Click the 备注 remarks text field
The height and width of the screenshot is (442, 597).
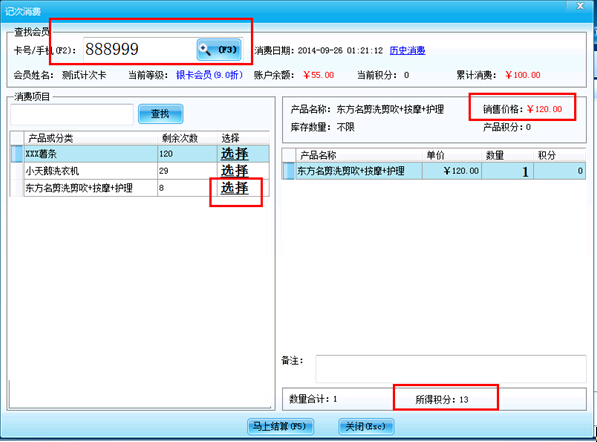point(451,369)
